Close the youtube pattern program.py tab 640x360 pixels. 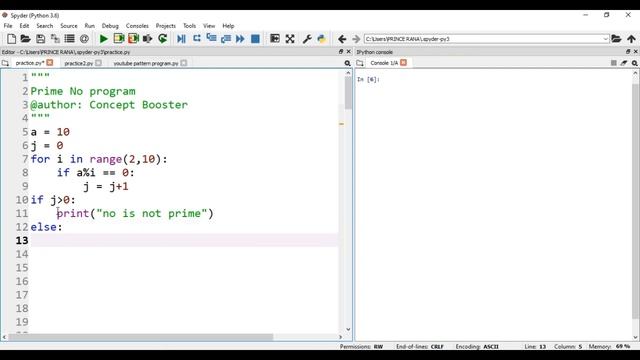point(184,63)
